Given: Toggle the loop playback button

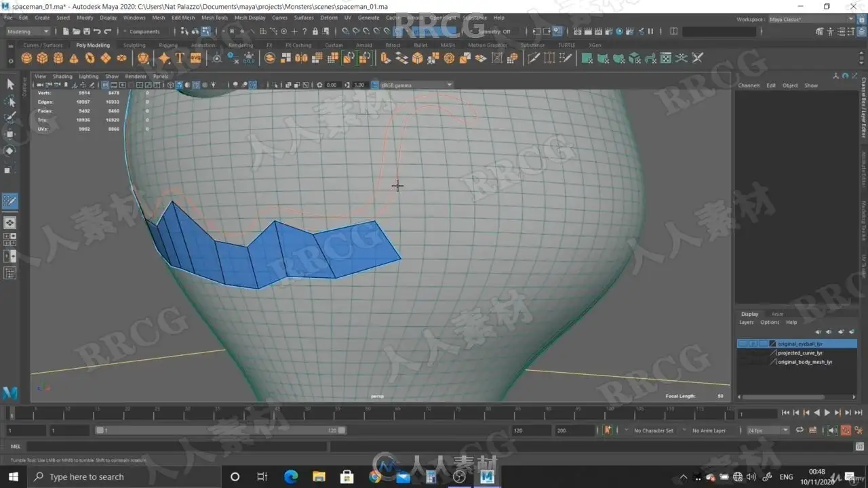Looking at the screenshot, I should tap(800, 430).
